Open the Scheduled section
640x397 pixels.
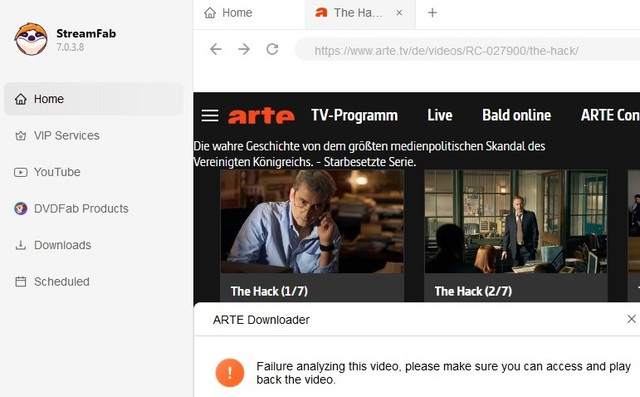pyautogui.click(x=93, y=282)
